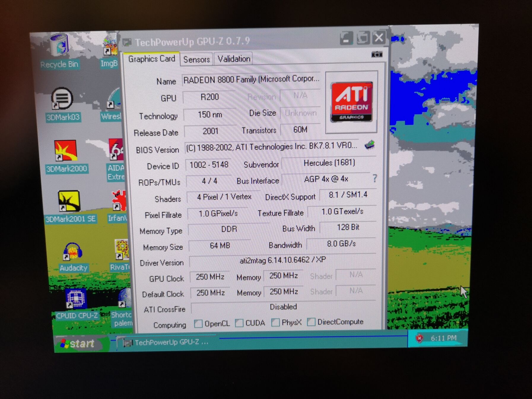The height and width of the screenshot is (399, 532).
Task: Minimize the GPU-Z window
Action: coord(346,38)
